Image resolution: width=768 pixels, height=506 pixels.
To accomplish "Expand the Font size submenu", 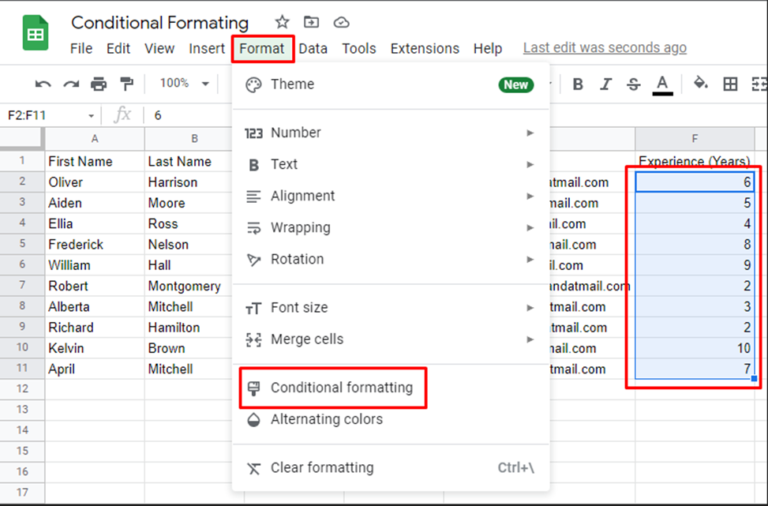I will [391, 308].
